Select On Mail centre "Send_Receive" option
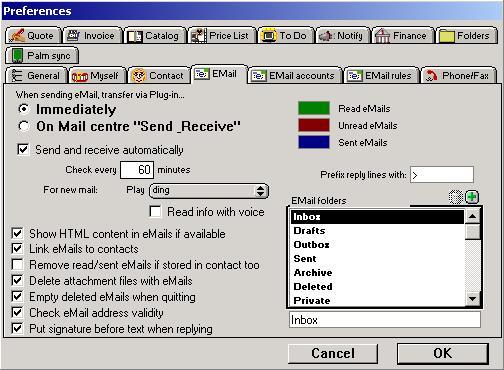The image size is (504, 370). coord(24,126)
